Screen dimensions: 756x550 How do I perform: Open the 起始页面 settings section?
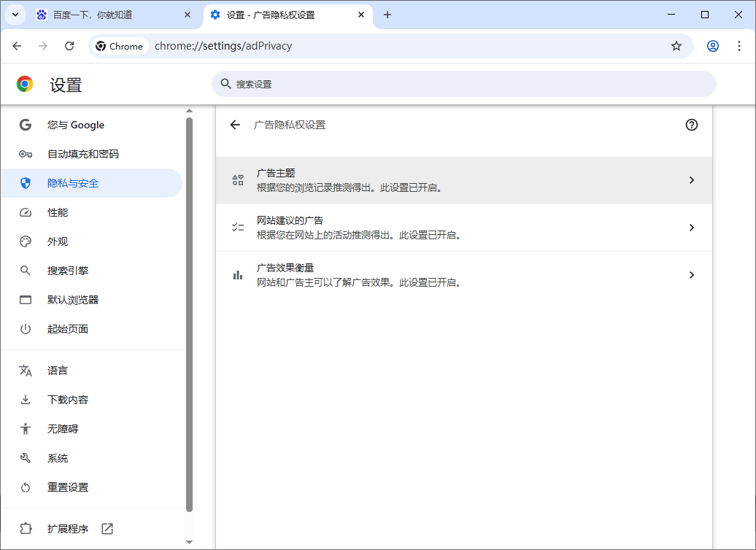(66, 328)
